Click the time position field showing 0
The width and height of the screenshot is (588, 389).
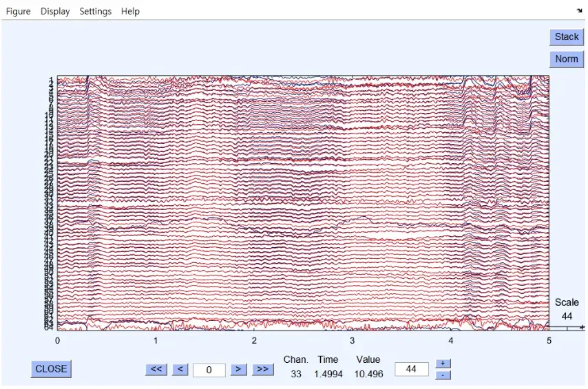point(209,370)
